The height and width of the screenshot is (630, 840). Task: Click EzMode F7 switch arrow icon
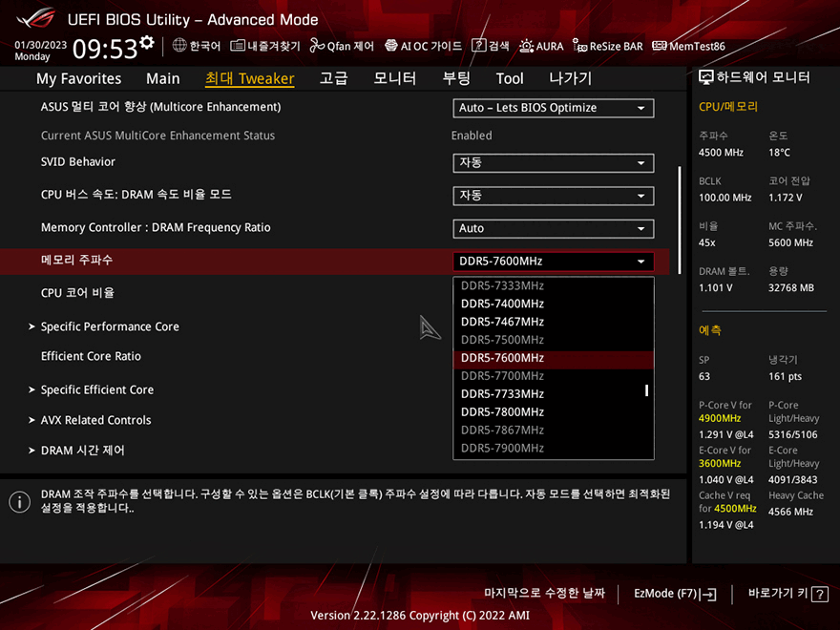[x=707, y=594]
